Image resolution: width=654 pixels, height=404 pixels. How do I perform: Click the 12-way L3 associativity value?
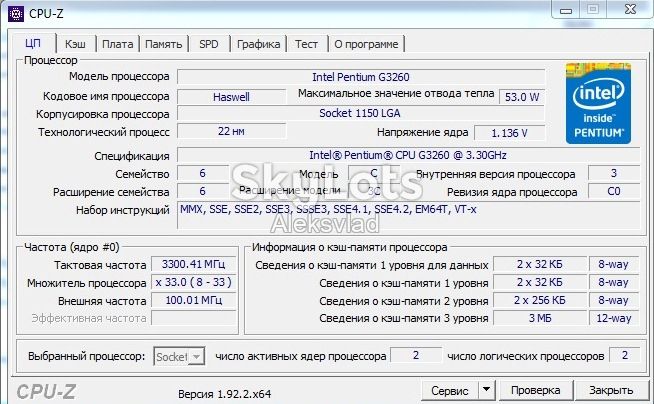(614, 318)
